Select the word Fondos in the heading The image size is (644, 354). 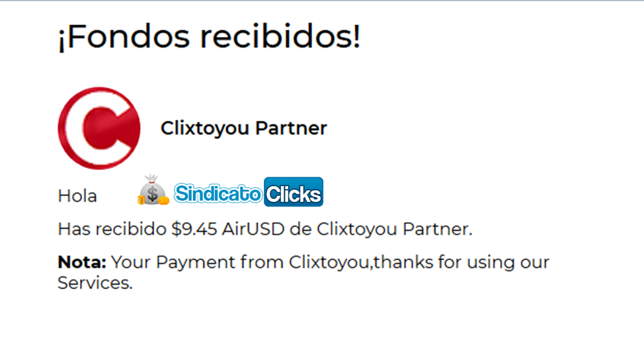coord(128,36)
